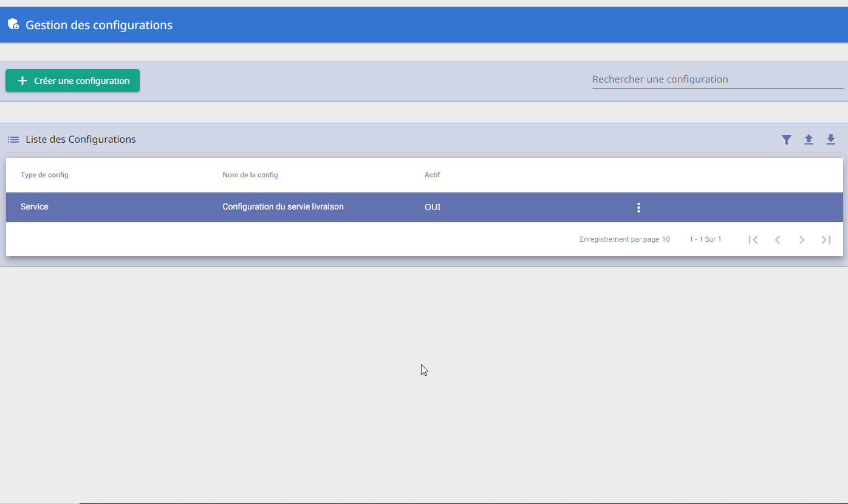The width and height of the screenshot is (848, 504).
Task: Click the download arrow icon
Action: pyautogui.click(x=831, y=140)
